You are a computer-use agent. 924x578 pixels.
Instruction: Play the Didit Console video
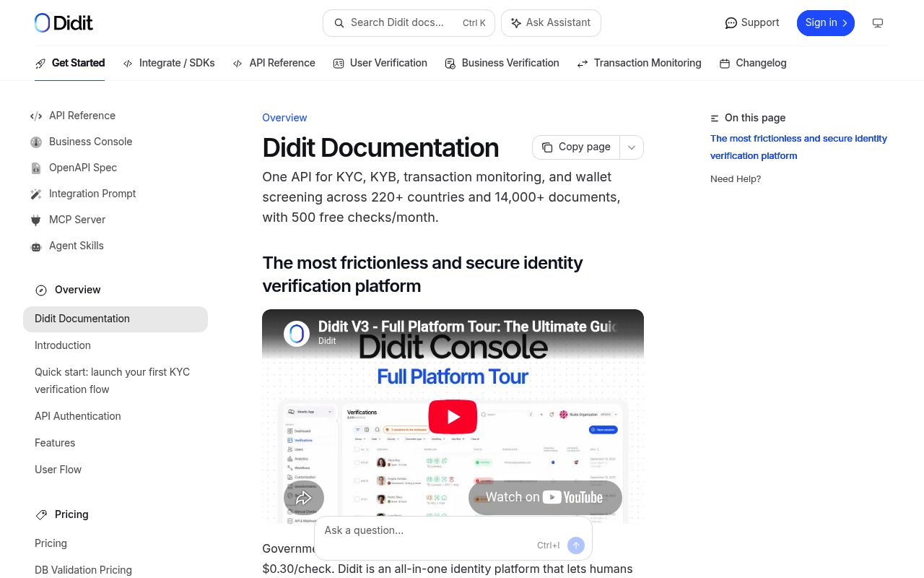tap(453, 417)
